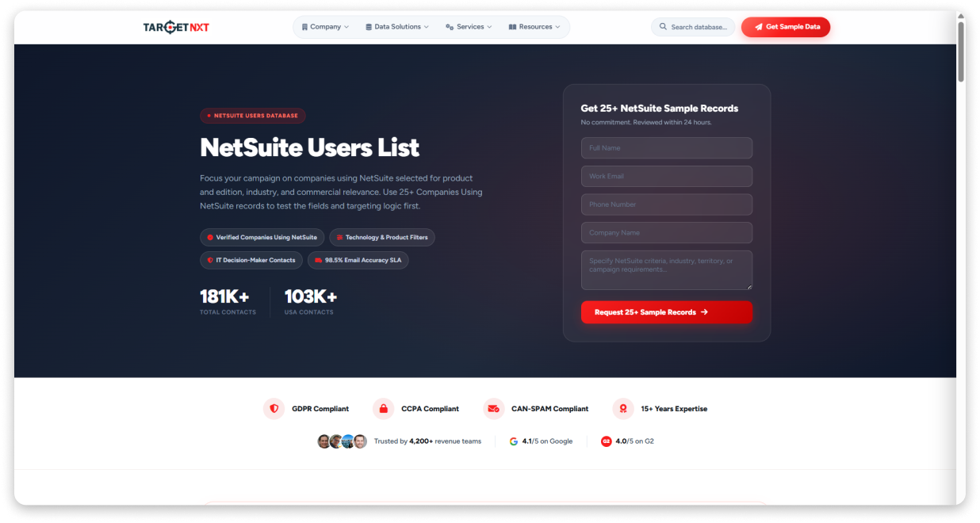Click the 98.5% Email Accuracy SLA pill
980x523 pixels.
(358, 260)
